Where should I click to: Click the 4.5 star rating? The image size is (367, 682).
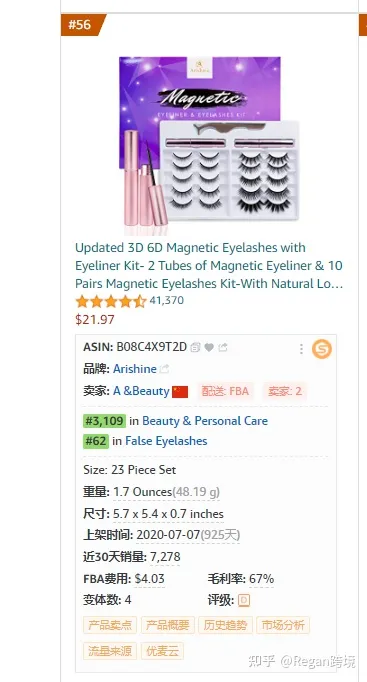pyautogui.click(x=111, y=301)
